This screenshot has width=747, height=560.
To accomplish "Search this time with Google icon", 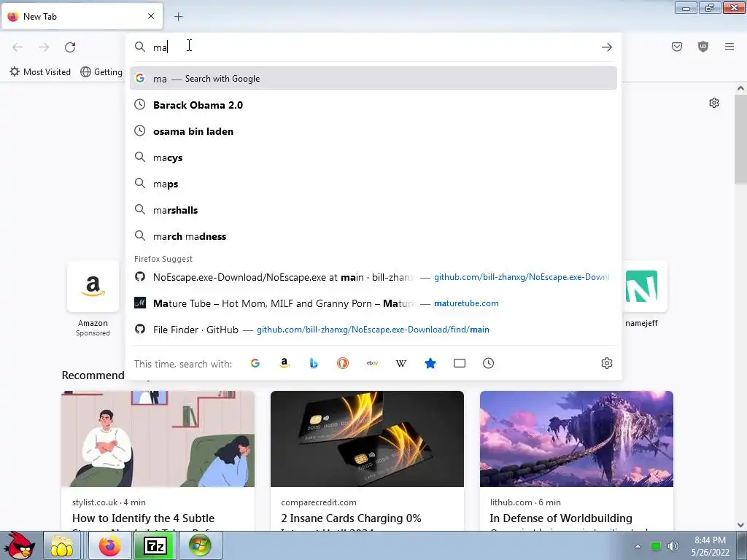I will coord(255,363).
